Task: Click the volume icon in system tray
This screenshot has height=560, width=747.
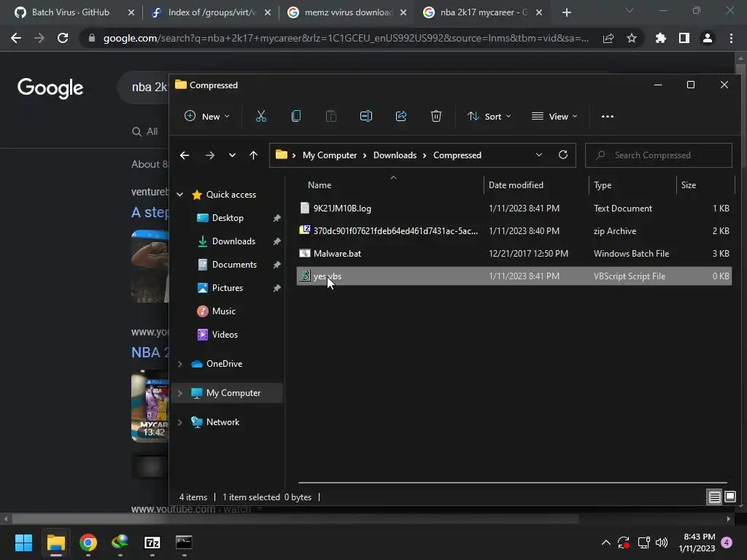Action: [661, 542]
